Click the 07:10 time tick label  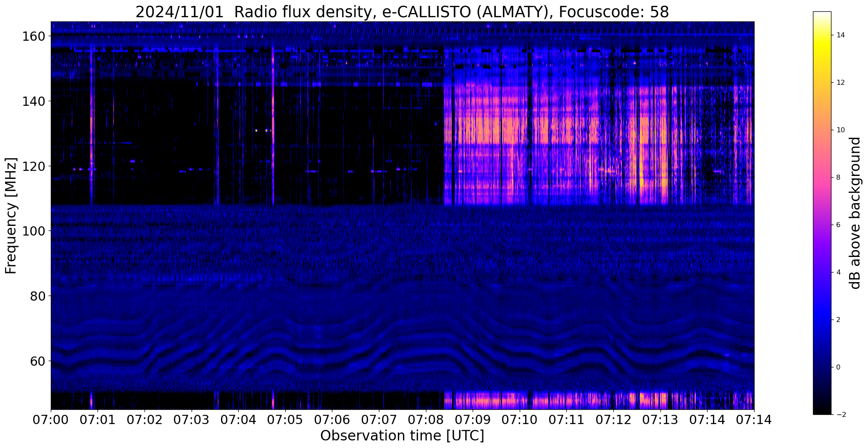click(520, 420)
